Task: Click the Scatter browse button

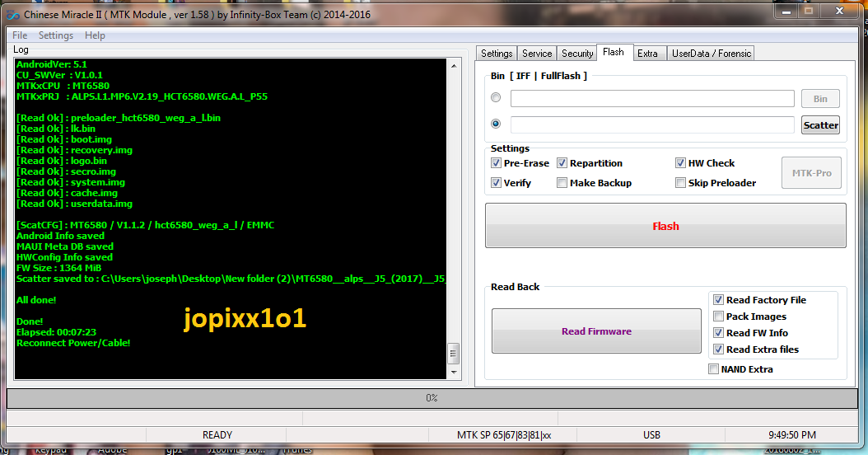Action: (x=820, y=125)
